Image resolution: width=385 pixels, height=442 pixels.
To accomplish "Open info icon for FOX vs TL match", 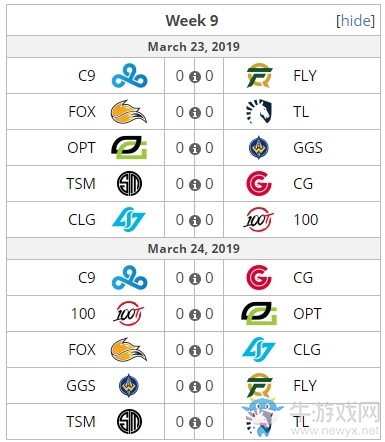I will coord(195,113).
